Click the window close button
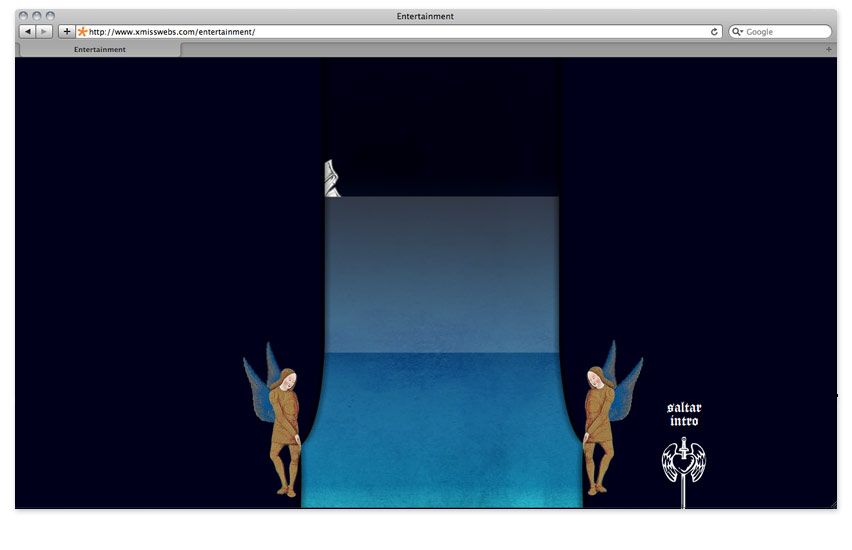The width and height of the screenshot is (852, 550). pyautogui.click(x=23, y=16)
